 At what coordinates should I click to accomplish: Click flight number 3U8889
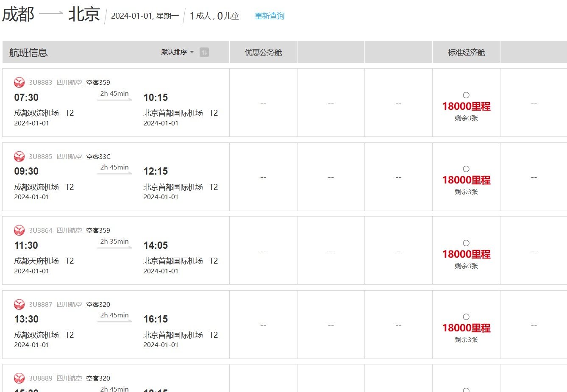pos(41,378)
